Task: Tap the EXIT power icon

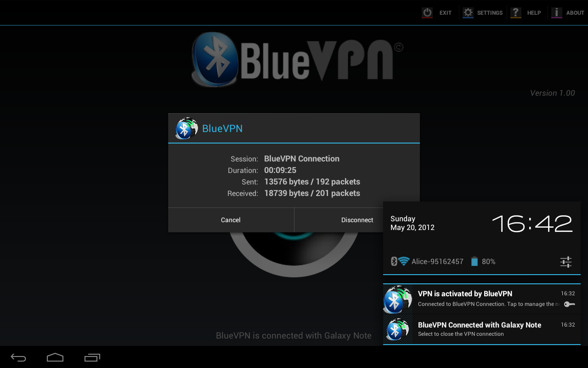Action: 427,12
